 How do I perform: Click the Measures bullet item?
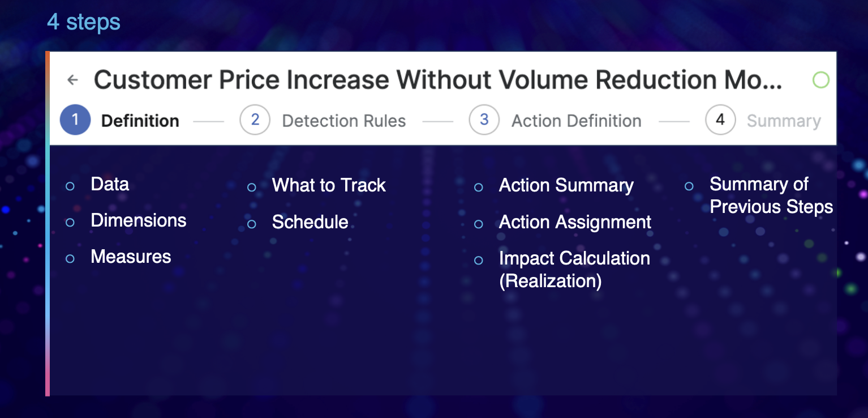click(x=131, y=257)
